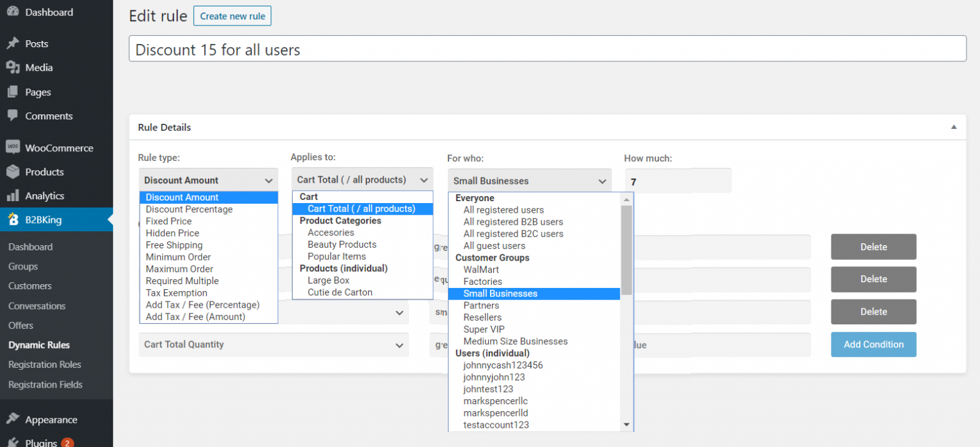
Task: Select Discount Percentage rule type option
Action: (x=189, y=209)
